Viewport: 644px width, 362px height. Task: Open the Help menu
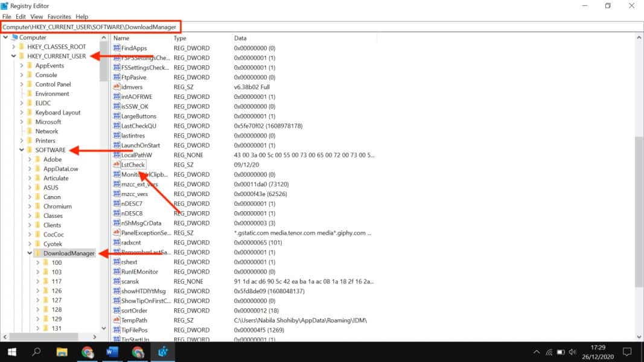pos(81,17)
